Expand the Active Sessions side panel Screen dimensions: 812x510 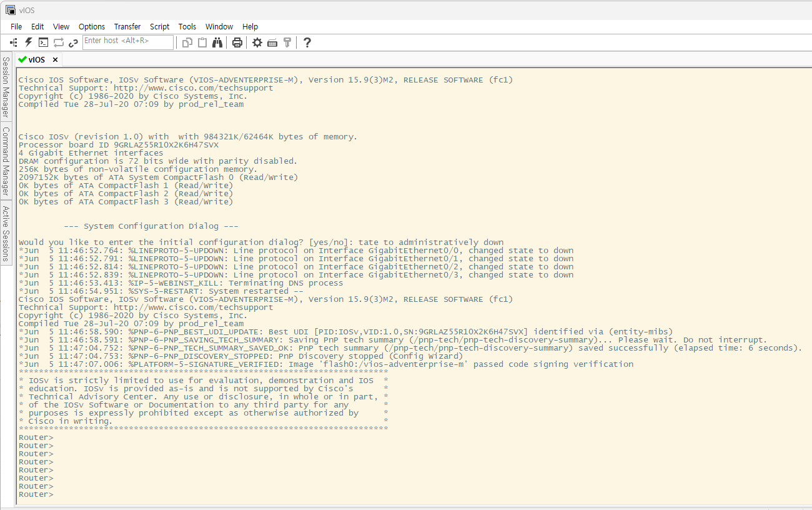[6, 233]
